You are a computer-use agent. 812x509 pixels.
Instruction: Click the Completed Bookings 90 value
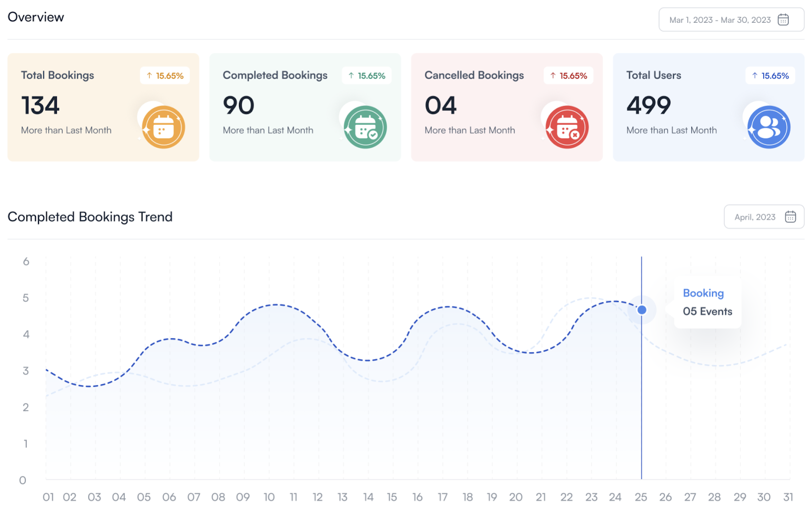(239, 106)
